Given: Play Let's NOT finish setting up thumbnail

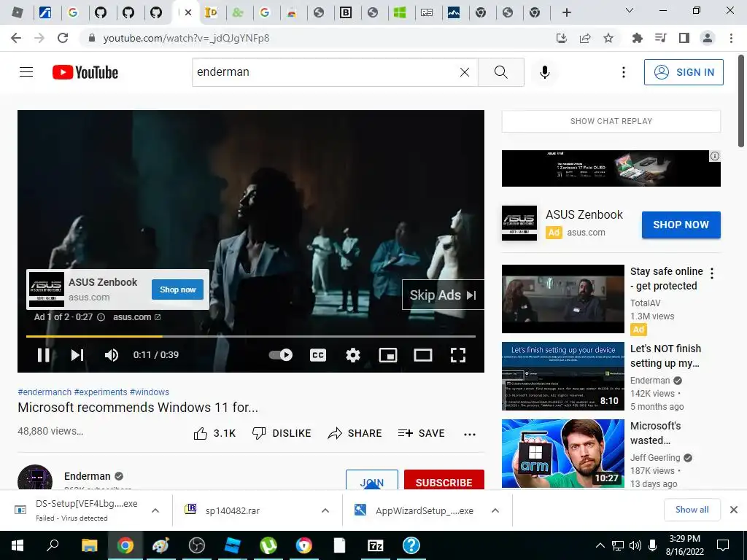Looking at the screenshot, I should click(562, 376).
